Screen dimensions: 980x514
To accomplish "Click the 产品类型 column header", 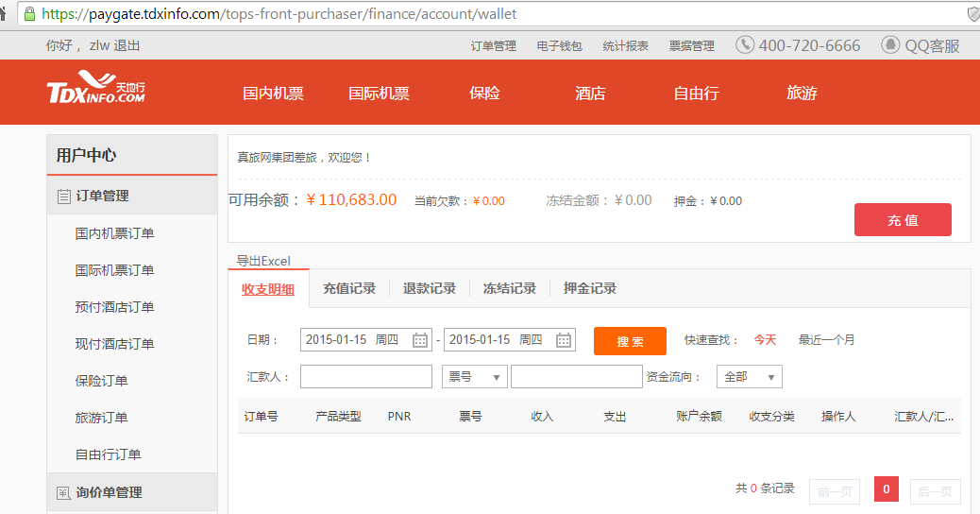I will point(338,417).
